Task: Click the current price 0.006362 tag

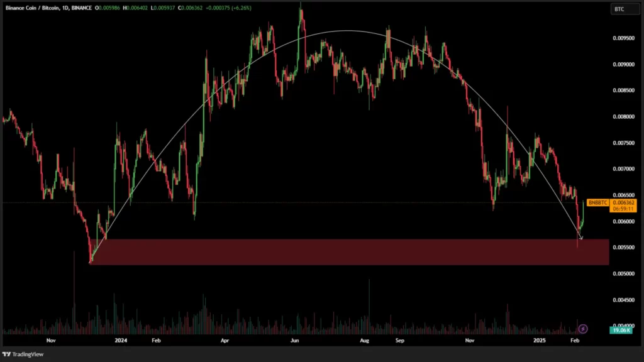Action: point(623,203)
